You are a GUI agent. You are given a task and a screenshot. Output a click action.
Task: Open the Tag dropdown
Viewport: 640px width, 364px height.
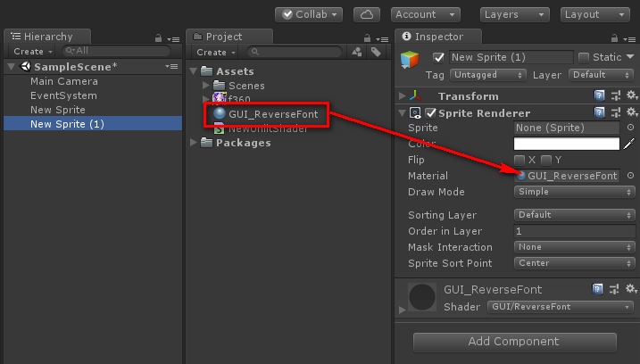click(x=487, y=75)
